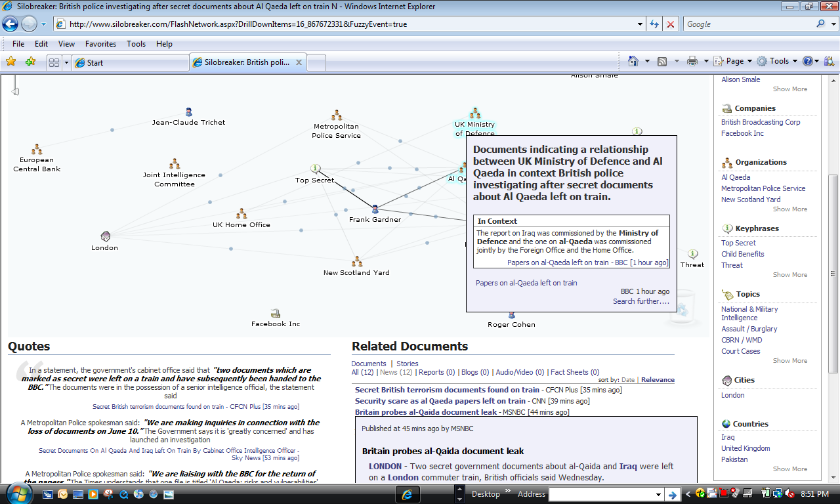Open the search provider dropdown arrow

(833, 24)
